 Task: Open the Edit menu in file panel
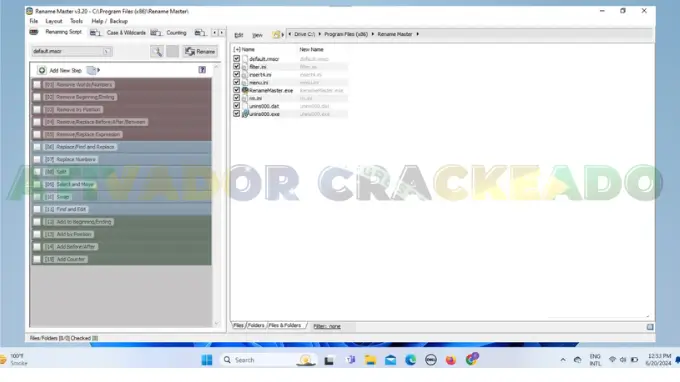tap(239, 35)
